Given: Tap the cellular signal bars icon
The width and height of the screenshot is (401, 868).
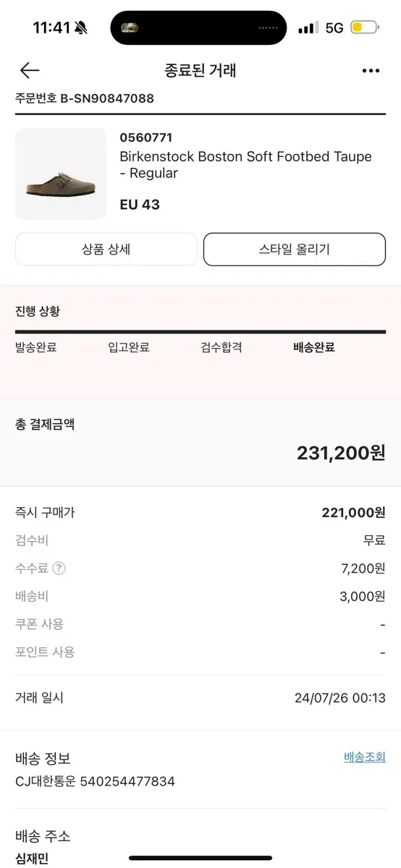Looking at the screenshot, I should 308,27.
